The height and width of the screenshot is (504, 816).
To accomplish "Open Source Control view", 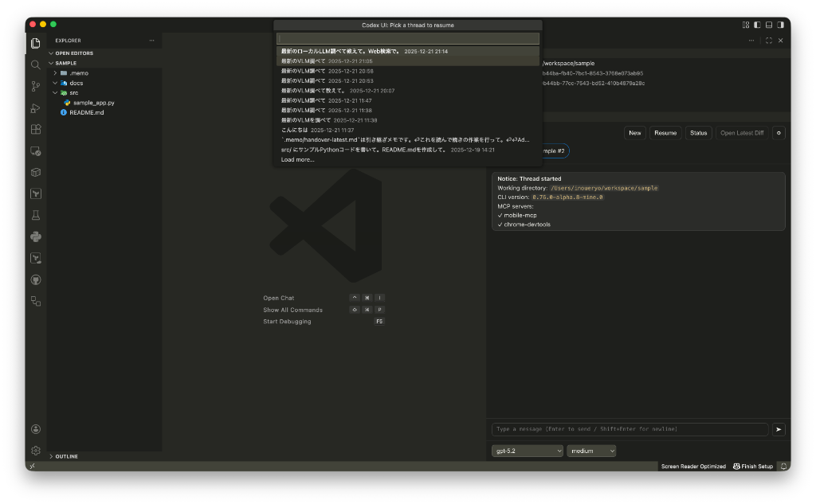I will (x=36, y=86).
